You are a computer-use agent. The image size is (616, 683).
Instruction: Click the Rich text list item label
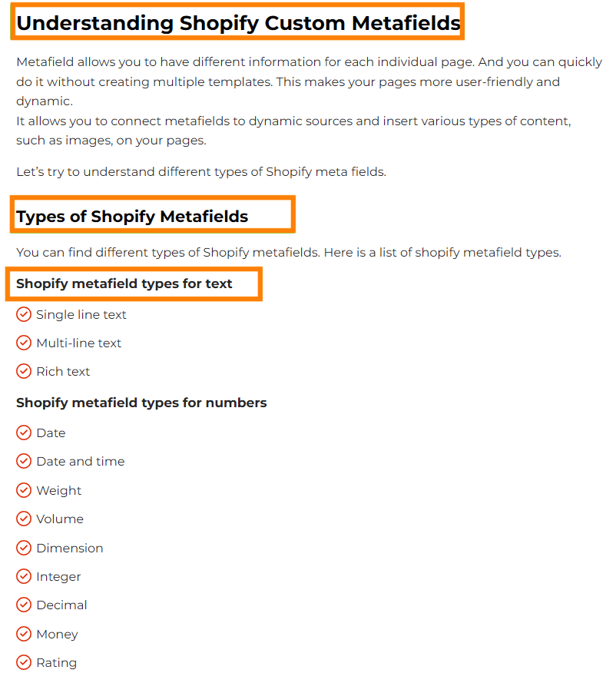click(63, 372)
